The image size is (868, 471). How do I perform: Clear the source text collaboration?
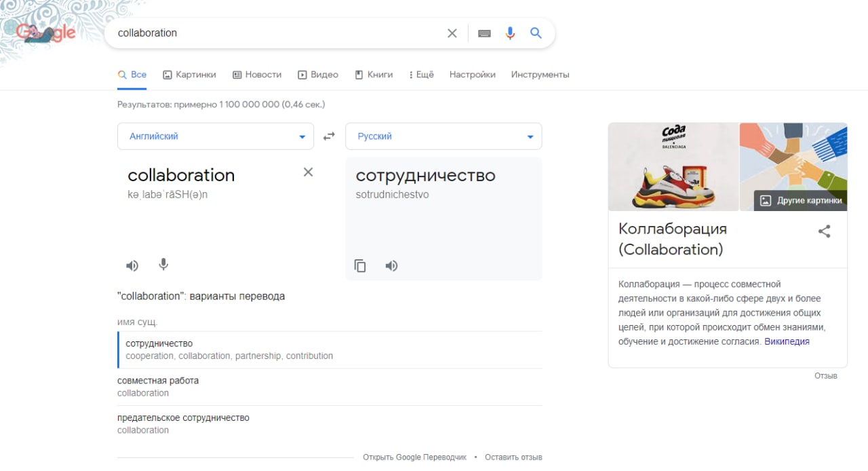pyautogui.click(x=308, y=172)
